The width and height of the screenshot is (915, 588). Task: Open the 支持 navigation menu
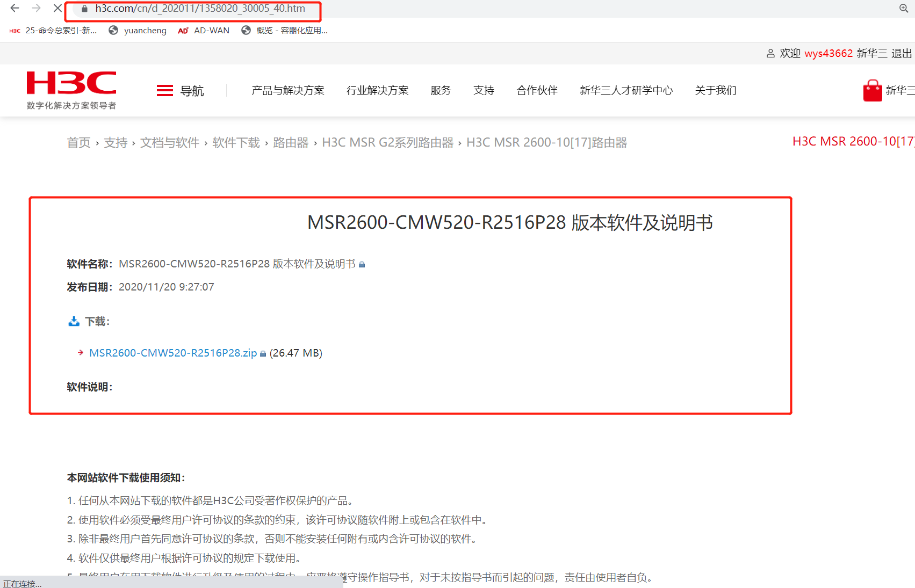click(484, 90)
